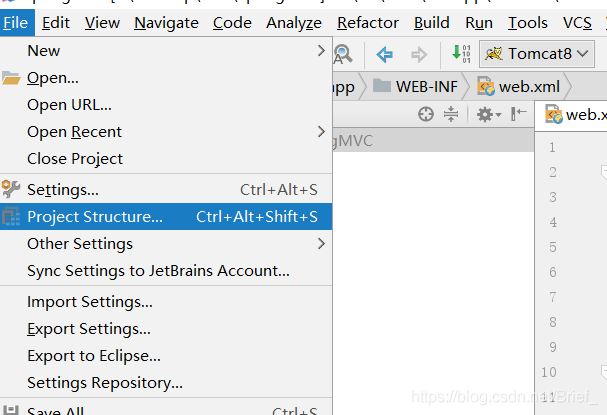Click the Back navigation arrow
This screenshot has width=607, height=415.
click(384, 54)
